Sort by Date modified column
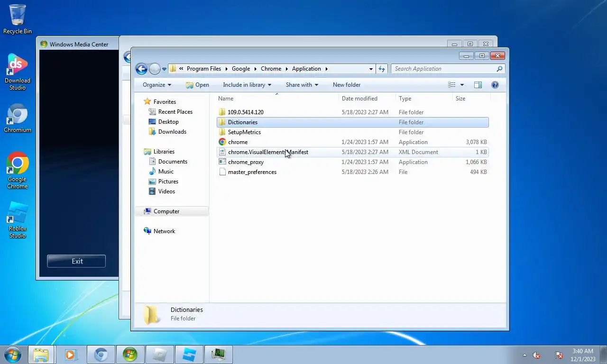Viewport: 607px width, 364px height. point(368,99)
